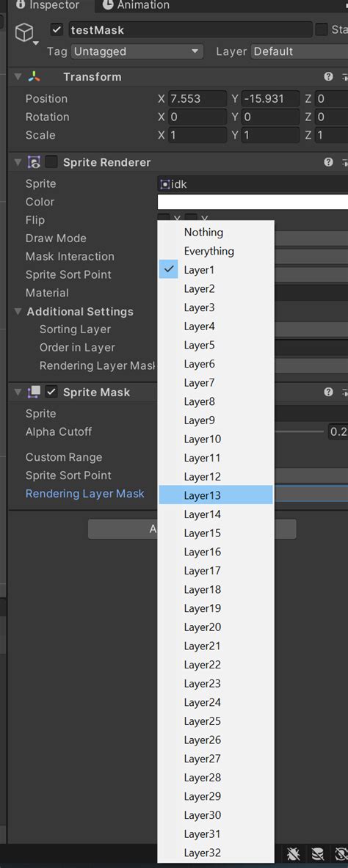
Task: Choose Layer5 from the mask menu
Action: [x=216, y=346]
